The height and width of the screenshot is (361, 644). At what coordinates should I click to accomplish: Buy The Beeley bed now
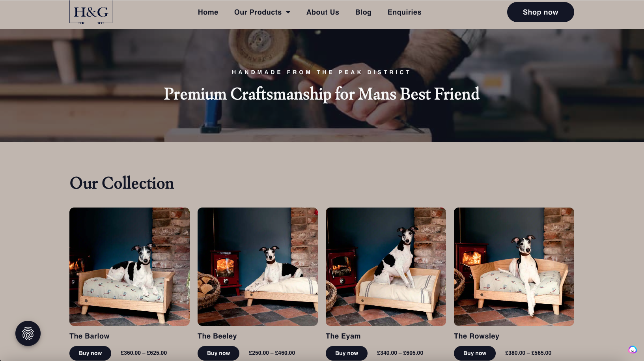(218, 353)
